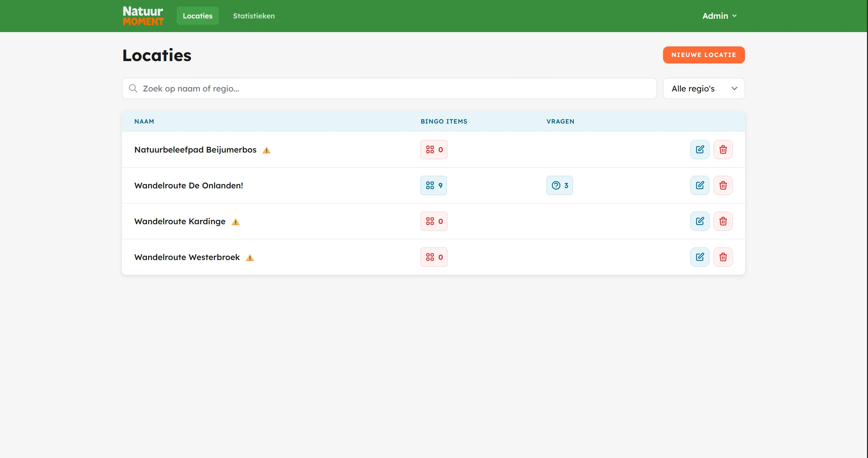Click the Natuur Moment logo
868x458 pixels.
143,15
